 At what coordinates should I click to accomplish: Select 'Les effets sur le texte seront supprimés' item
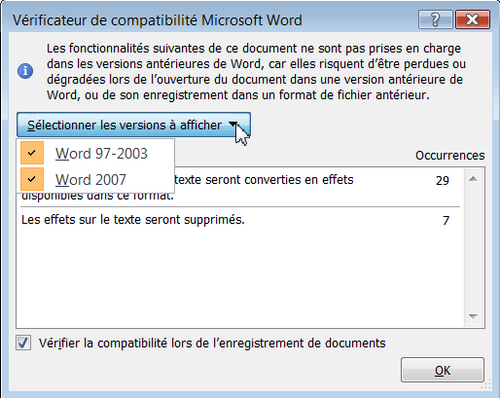(x=240, y=220)
